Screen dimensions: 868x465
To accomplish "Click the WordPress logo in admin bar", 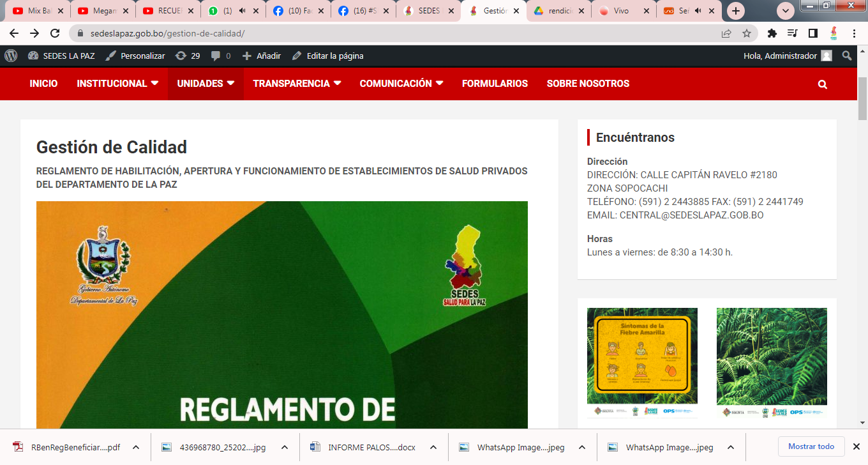I will point(11,56).
